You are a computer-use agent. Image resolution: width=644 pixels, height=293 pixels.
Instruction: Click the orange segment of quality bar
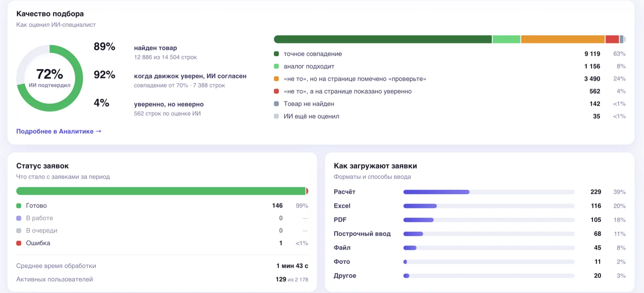(x=563, y=39)
